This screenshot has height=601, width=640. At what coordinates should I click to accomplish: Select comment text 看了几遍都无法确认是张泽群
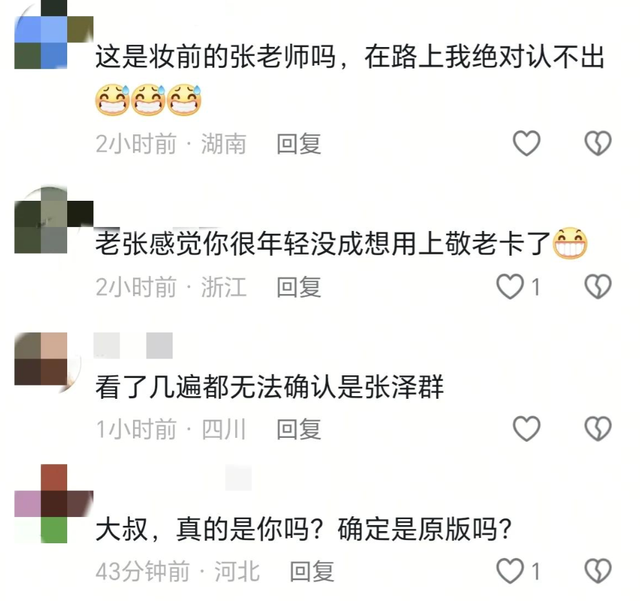[x=269, y=387]
